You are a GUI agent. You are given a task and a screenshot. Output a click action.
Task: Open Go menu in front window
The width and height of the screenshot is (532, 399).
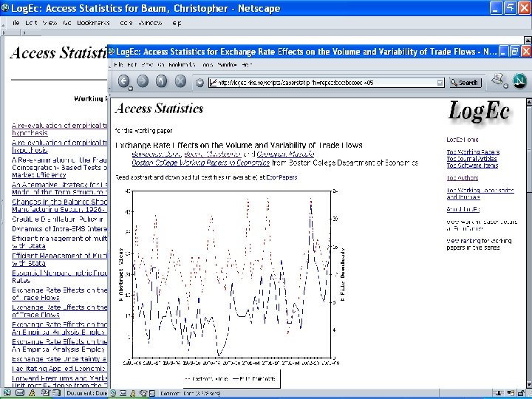[161, 64]
